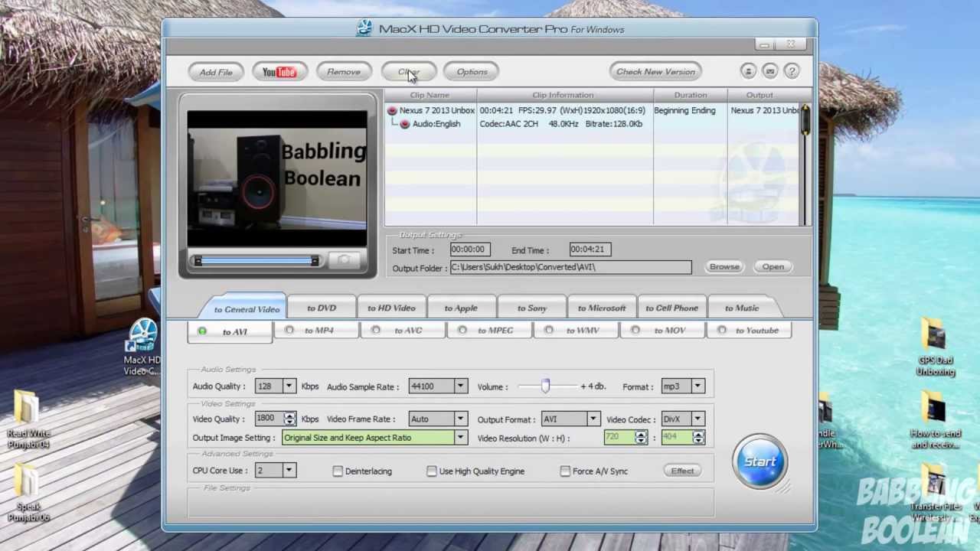Image resolution: width=980 pixels, height=551 pixels.
Task: Open MacX HD Video Converter desktop shortcut
Action: pyautogui.click(x=142, y=347)
